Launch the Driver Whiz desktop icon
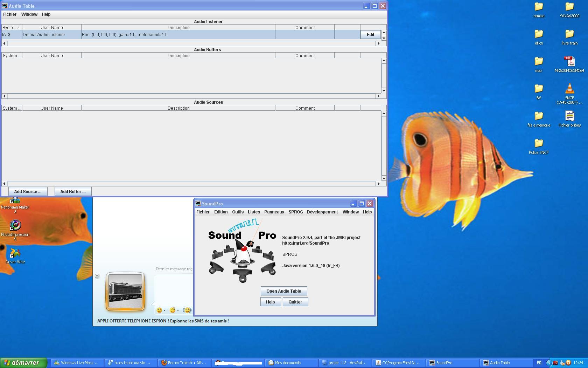The width and height of the screenshot is (588, 368). point(15,256)
